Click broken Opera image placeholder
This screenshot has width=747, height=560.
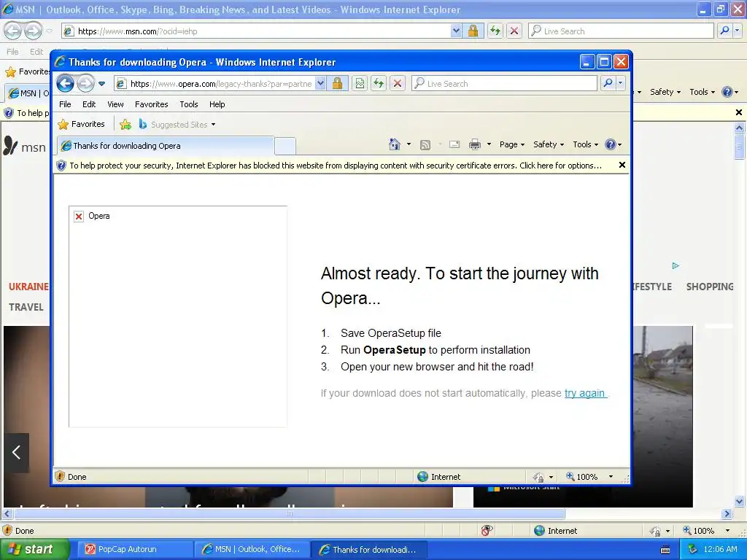pos(178,316)
